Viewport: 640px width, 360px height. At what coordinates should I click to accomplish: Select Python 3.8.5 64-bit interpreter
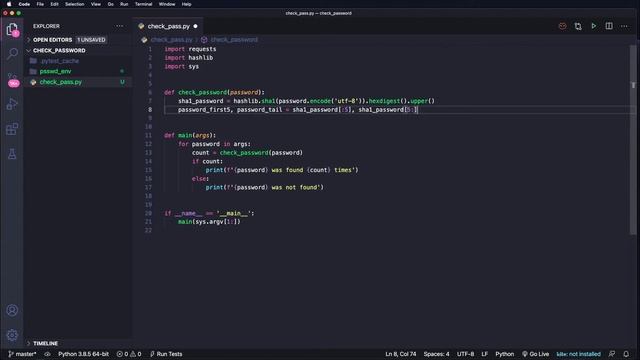click(83, 354)
